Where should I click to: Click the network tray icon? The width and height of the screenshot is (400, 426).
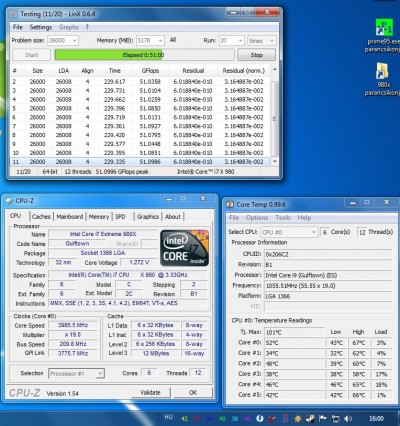click(x=335, y=419)
